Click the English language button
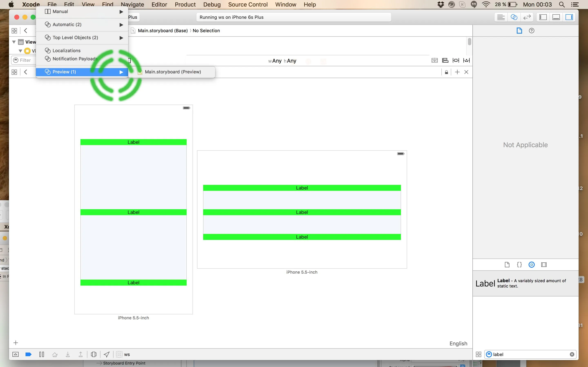 (x=458, y=344)
